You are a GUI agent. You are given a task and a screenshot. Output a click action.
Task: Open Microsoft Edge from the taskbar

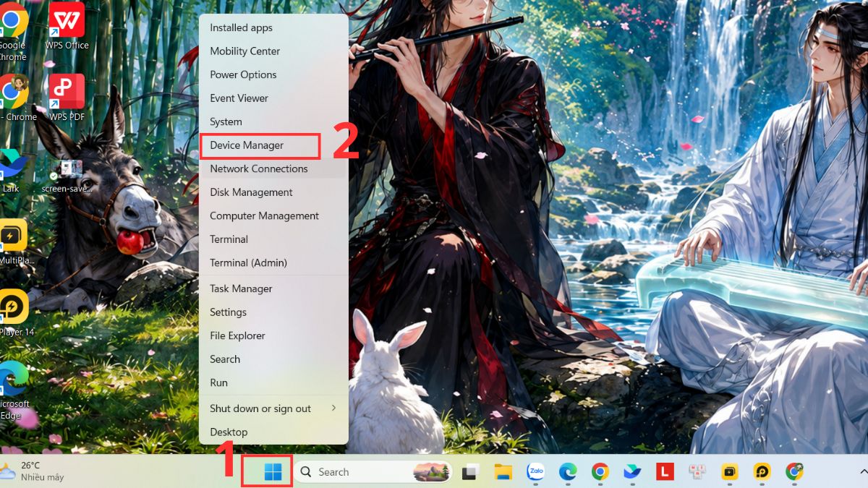coord(568,472)
